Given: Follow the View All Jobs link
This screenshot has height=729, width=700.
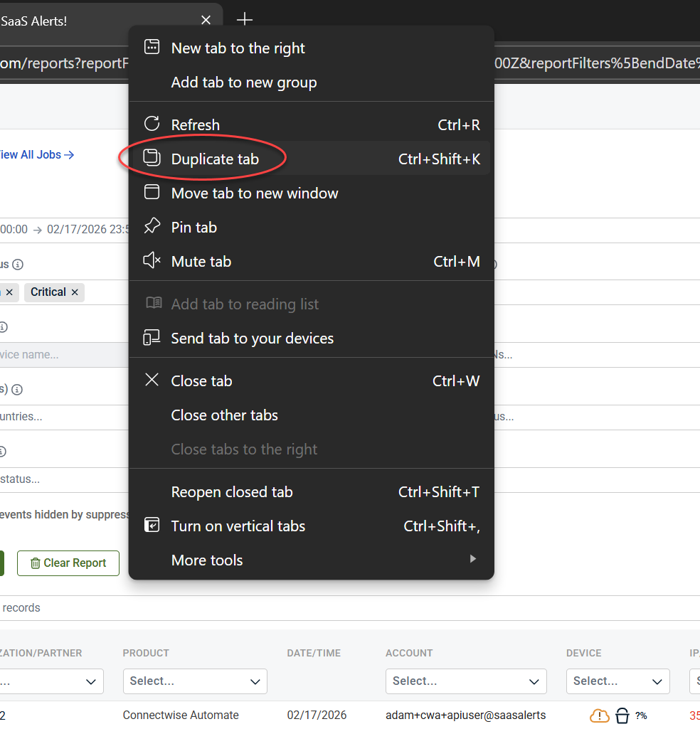Looking at the screenshot, I should click(x=37, y=154).
